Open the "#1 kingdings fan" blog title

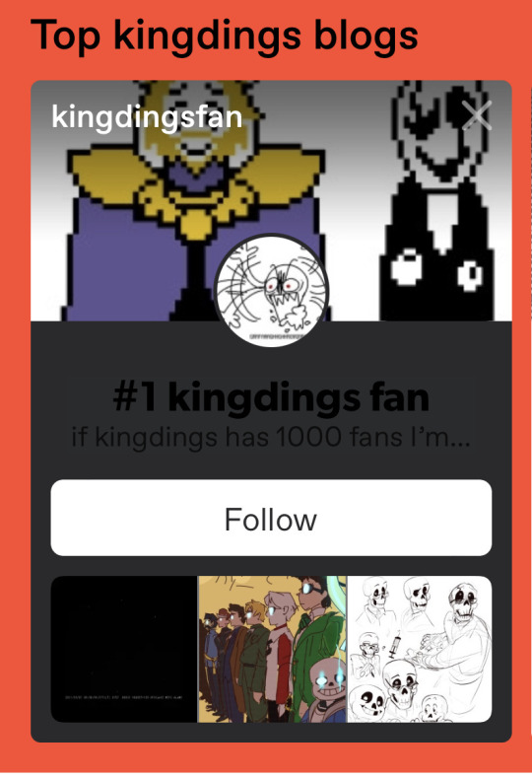click(x=271, y=397)
